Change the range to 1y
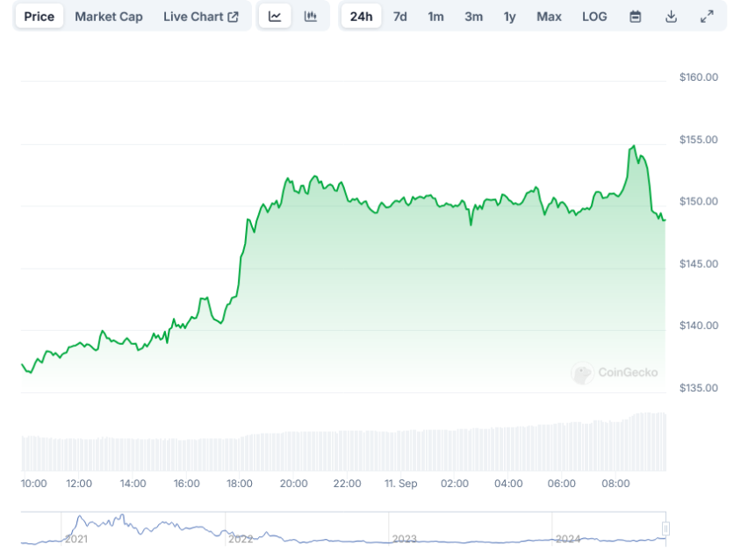Viewport: 755px width, 560px height. pyautogui.click(x=510, y=17)
